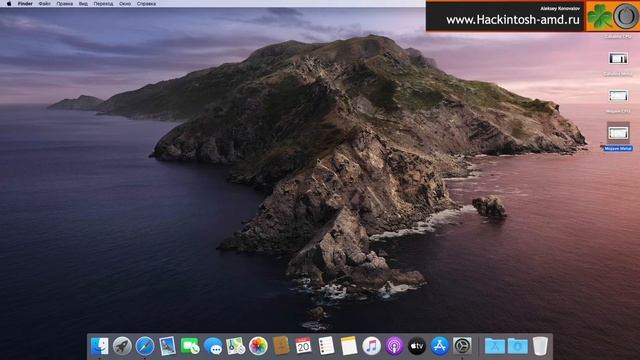640x360 pixels.
Task: Open Maps app in the Dock
Action: coord(236,346)
